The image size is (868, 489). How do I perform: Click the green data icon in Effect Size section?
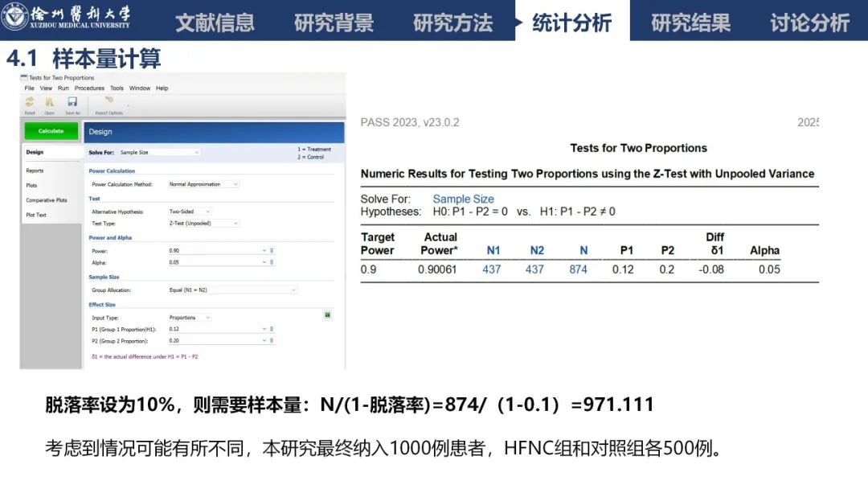click(328, 314)
